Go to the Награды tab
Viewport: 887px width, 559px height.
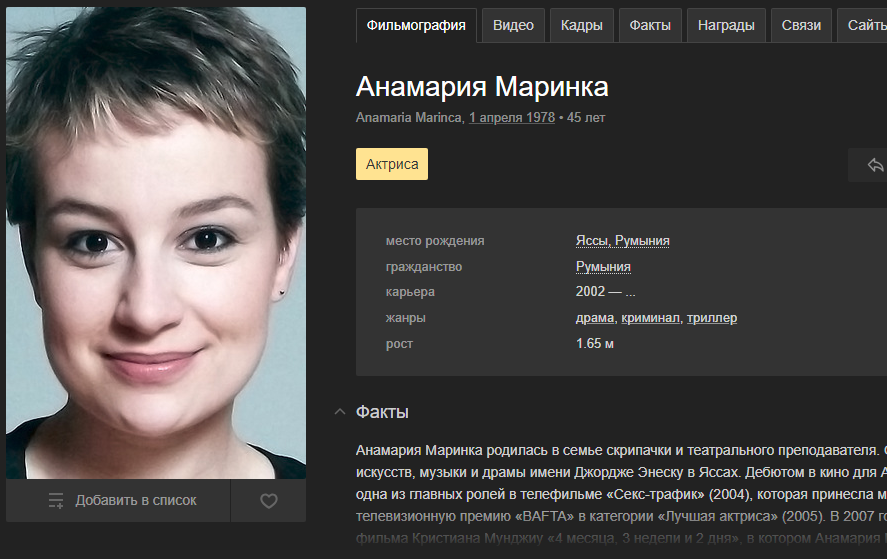[x=726, y=25]
